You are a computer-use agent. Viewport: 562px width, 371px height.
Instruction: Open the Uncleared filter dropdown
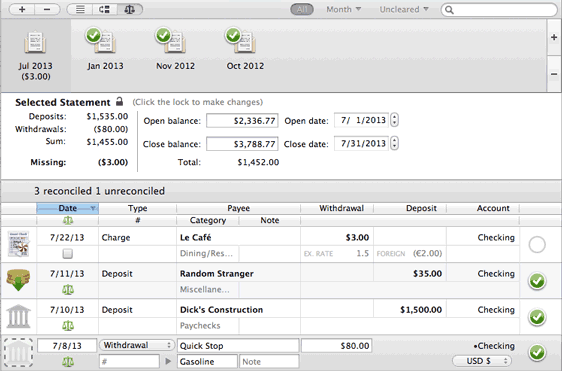pyautogui.click(x=404, y=9)
